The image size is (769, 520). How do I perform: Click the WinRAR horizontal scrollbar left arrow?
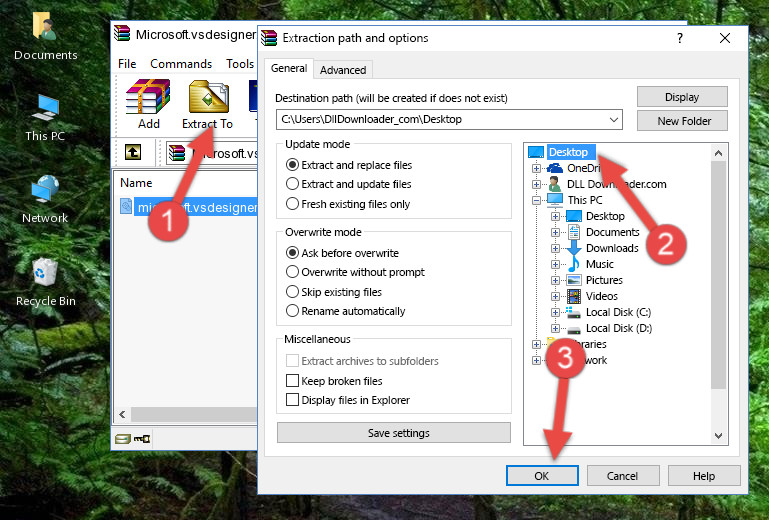pyautogui.click(x=122, y=415)
